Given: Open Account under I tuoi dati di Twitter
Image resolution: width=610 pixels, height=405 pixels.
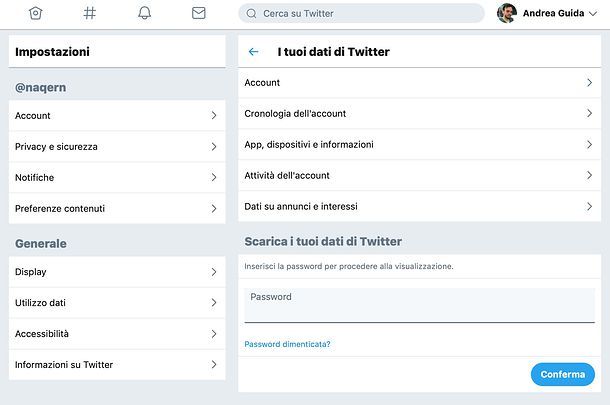Looking at the screenshot, I should point(419,82).
